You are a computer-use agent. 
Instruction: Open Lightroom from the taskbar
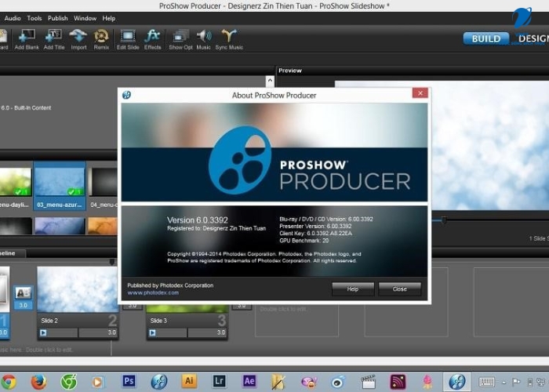pyautogui.click(x=219, y=381)
